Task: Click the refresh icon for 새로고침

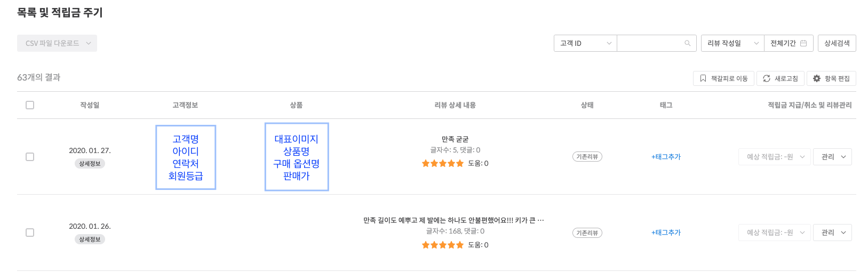Action: pos(767,78)
